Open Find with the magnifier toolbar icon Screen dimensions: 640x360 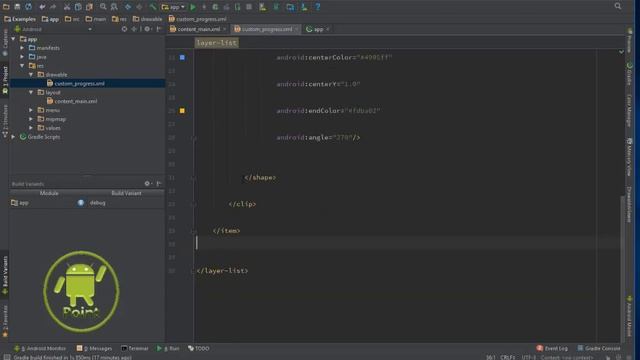[x=103, y=7]
